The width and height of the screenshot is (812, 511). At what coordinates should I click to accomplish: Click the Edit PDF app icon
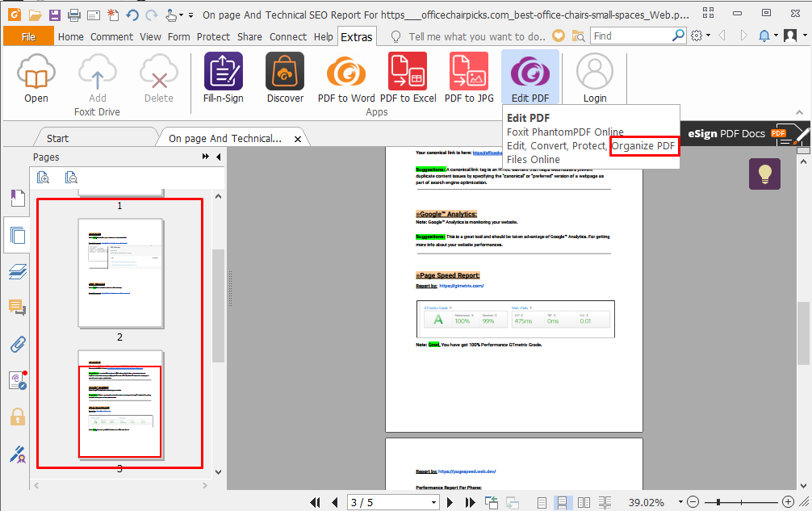pos(530,77)
